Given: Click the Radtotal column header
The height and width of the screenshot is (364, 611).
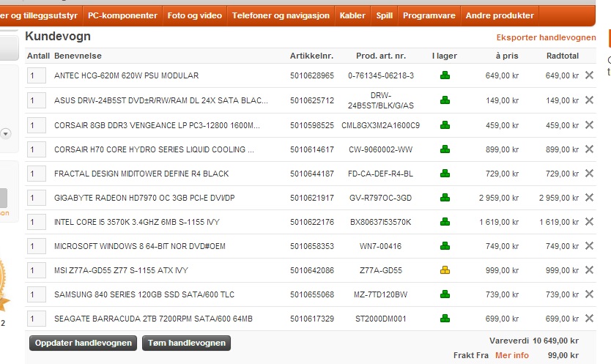Looking at the screenshot, I should (563, 56).
